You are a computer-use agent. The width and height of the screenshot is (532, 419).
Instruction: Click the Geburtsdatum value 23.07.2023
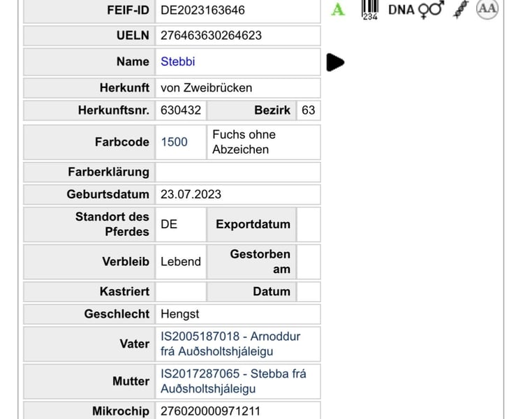click(191, 194)
